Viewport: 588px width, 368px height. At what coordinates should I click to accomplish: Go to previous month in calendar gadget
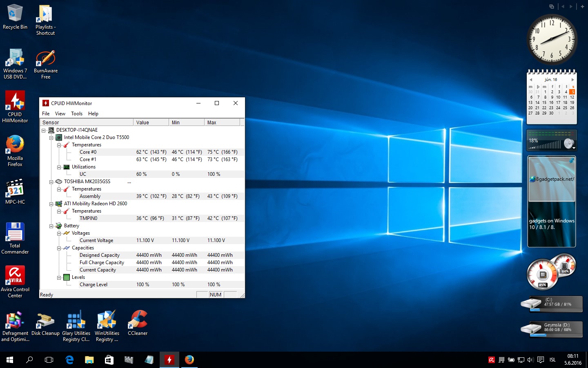pos(530,80)
